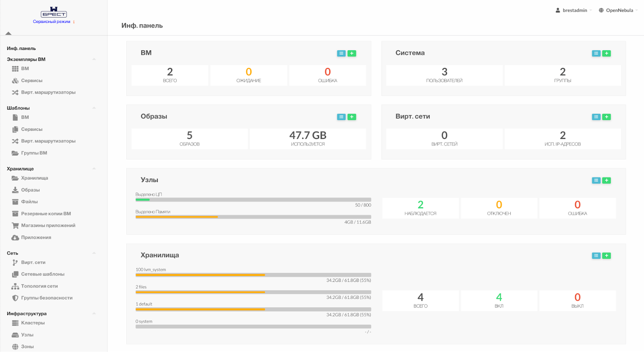Add a network with Вирт. сети green plus

pos(607,117)
